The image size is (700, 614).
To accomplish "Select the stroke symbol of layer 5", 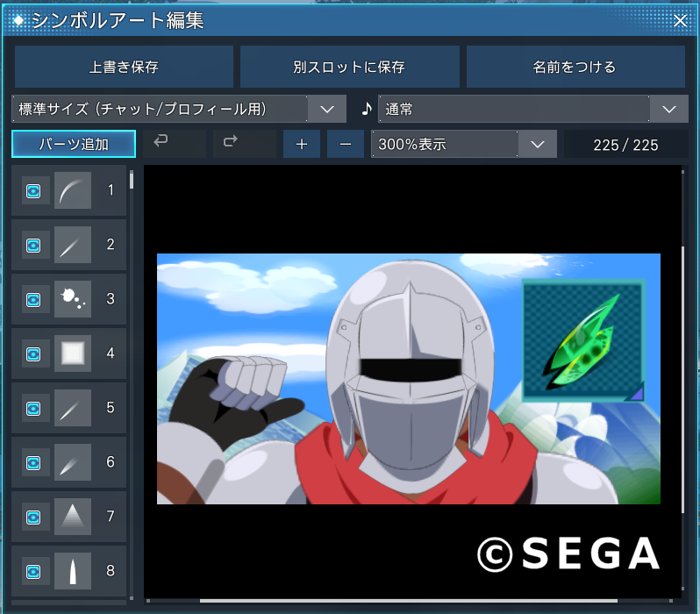I will pyautogui.click(x=73, y=408).
